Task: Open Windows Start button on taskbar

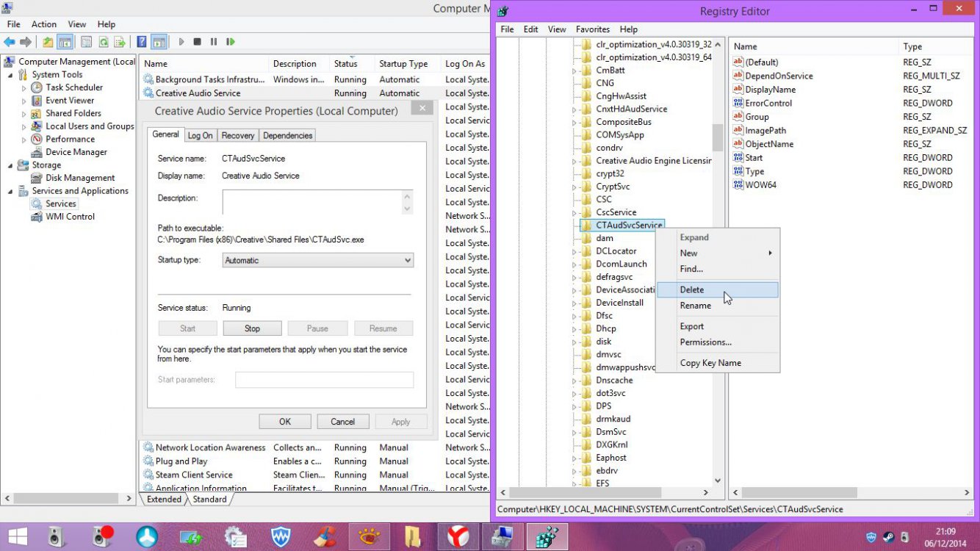Action: [18, 536]
